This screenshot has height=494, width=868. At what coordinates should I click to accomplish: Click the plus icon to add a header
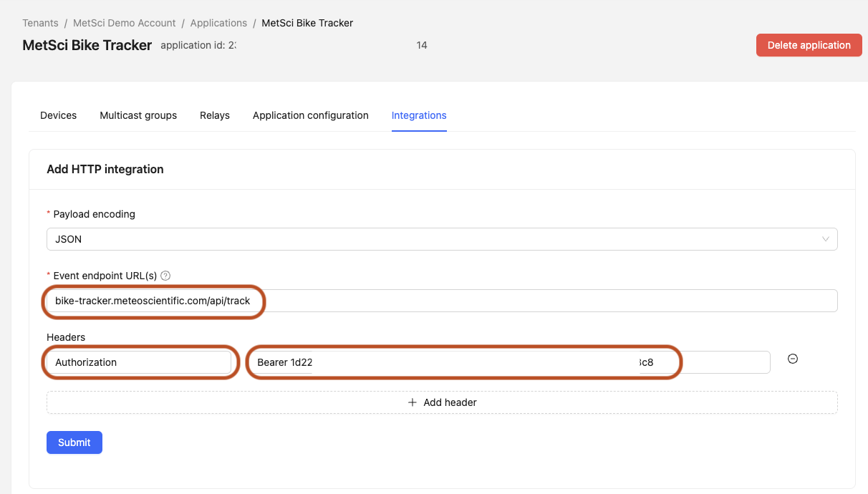point(413,402)
